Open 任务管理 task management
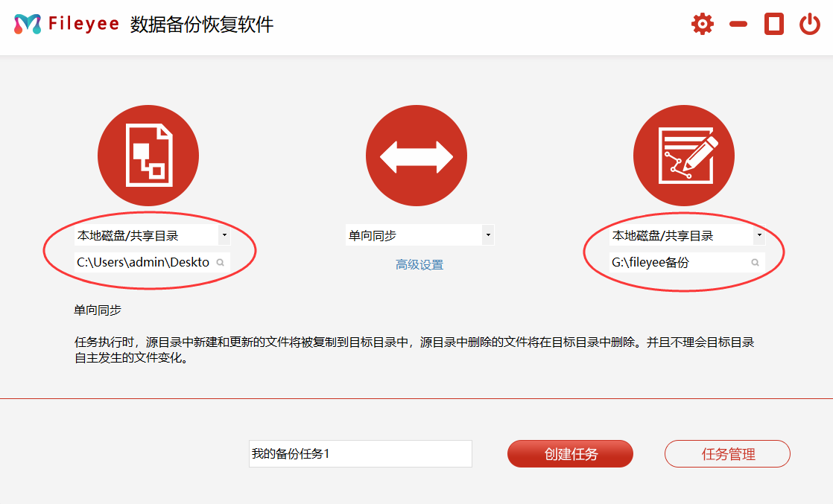 point(727,454)
